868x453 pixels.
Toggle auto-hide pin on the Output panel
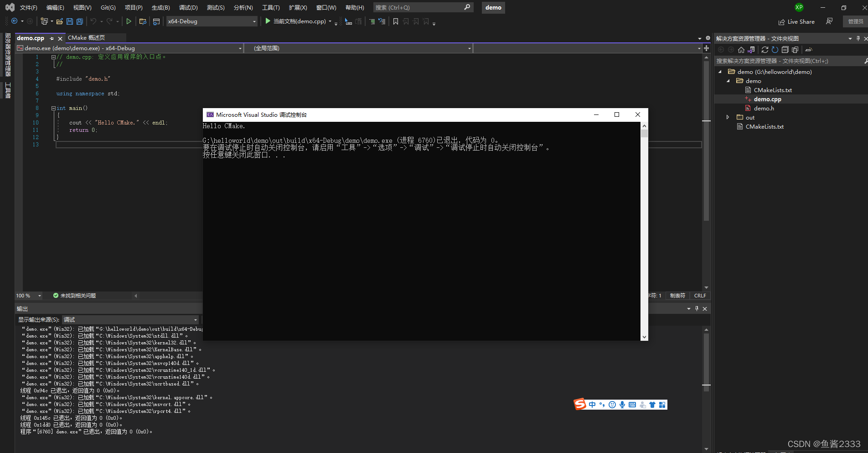pos(697,309)
